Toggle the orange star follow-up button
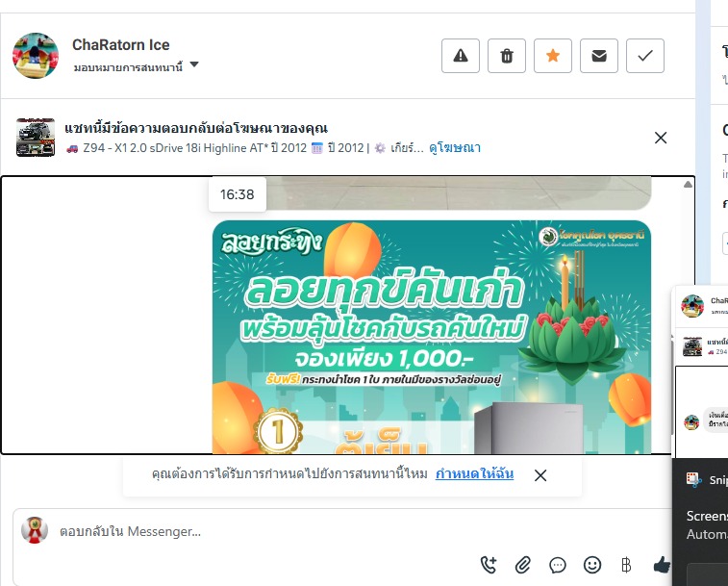Screen dimensions: 728x586 553,56
